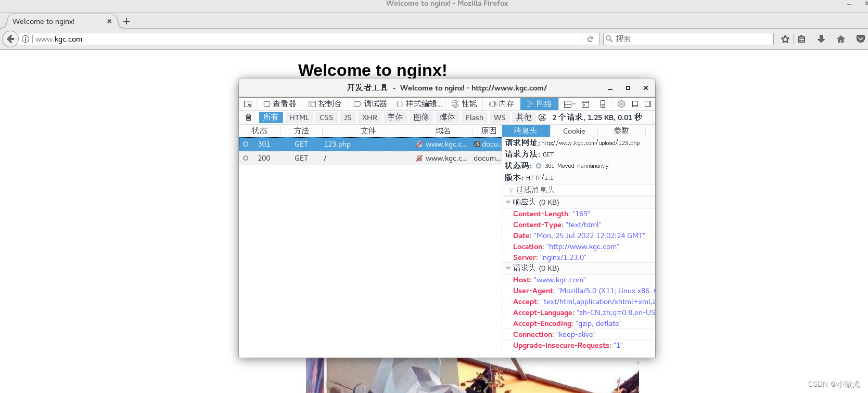Toggle the XHR request filter
This screenshot has height=393, width=868.
pos(369,117)
